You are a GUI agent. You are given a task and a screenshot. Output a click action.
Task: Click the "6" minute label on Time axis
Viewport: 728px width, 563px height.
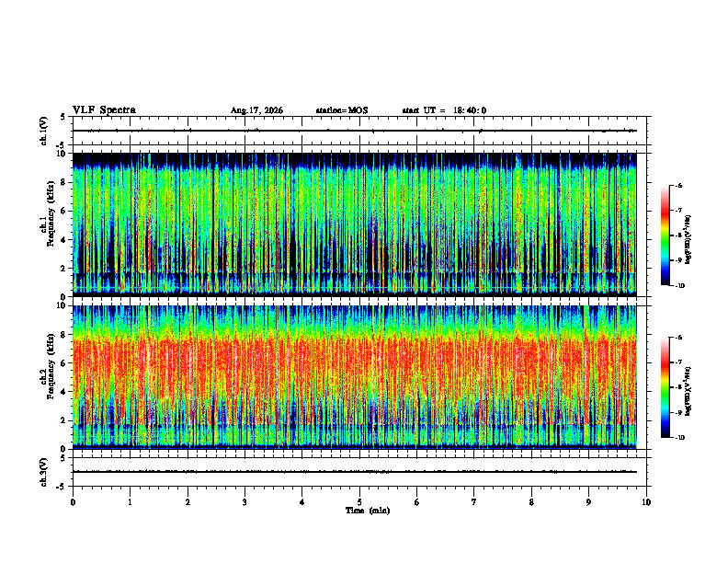pyautogui.click(x=417, y=502)
